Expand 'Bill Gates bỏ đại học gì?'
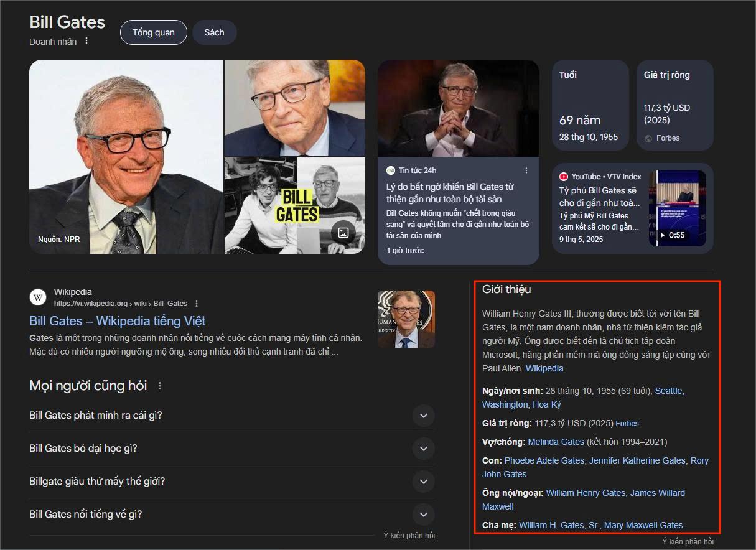The image size is (756, 550). click(x=231, y=449)
